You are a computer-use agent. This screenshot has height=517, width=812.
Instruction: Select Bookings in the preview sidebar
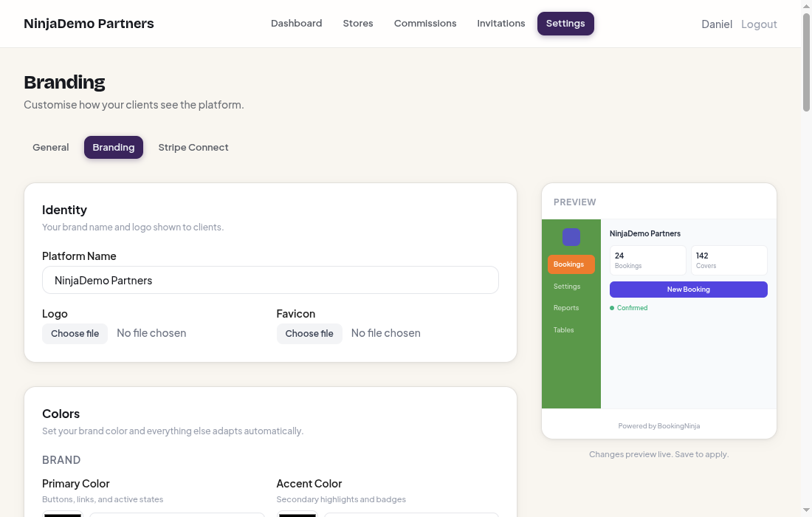pos(571,264)
